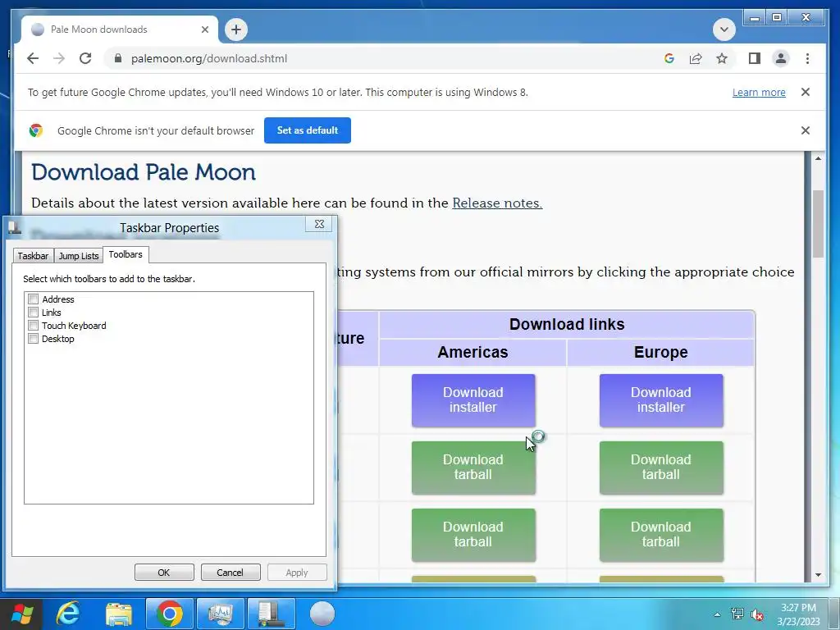Click the Download Pale Moon heading
Image resolution: width=840 pixels, height=630 pixels.
144,172
